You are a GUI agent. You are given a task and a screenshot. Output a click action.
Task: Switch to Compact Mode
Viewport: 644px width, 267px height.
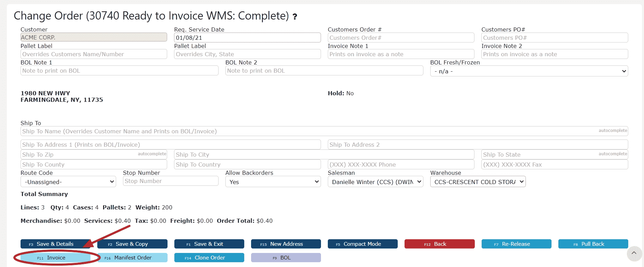[x=362, y=244]
